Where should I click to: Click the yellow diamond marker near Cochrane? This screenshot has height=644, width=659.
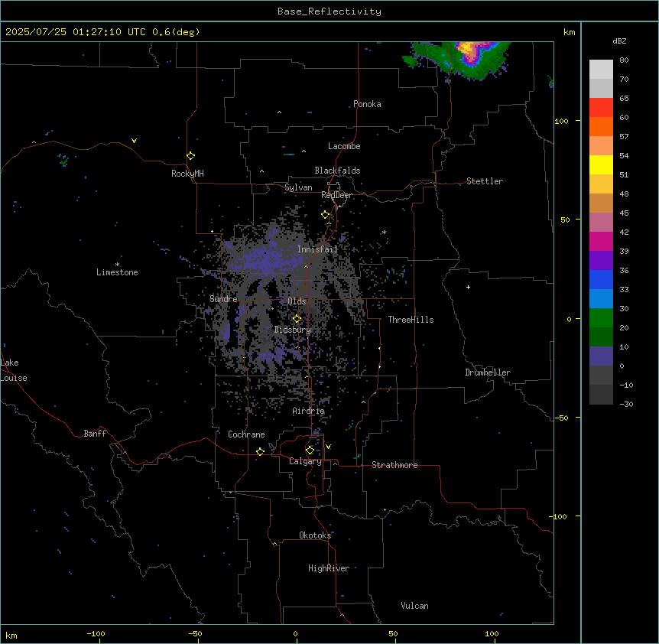(260, 451)
